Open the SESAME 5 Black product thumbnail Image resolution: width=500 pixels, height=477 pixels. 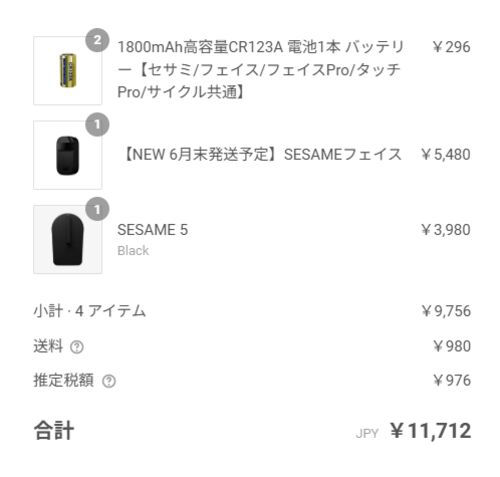point(68,239)
